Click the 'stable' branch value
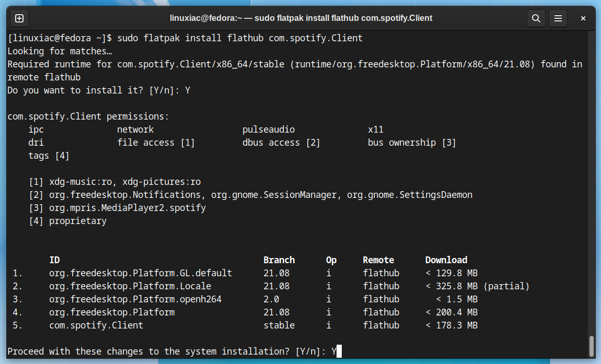 click(279, 325)
